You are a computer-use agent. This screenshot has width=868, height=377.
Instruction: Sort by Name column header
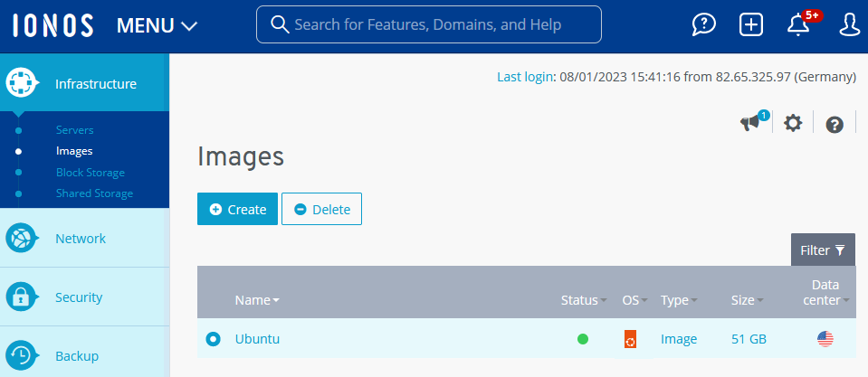pos(256,300)
